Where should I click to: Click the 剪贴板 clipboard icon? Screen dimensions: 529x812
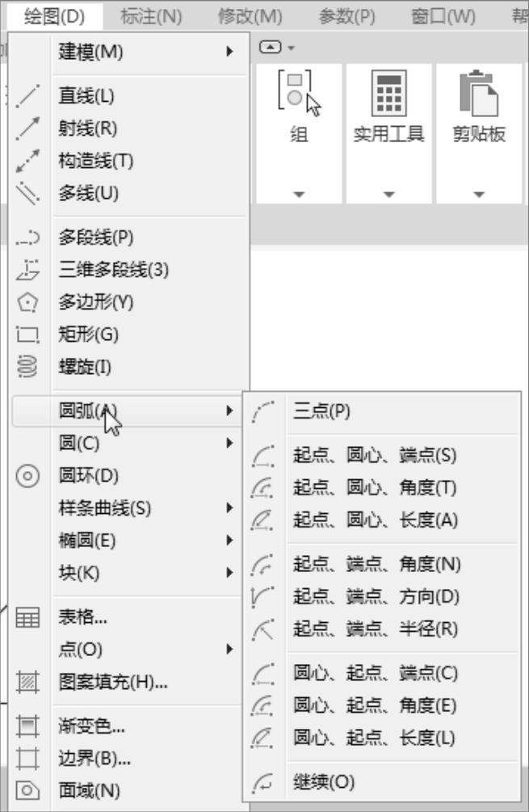[x=478, y=94]
